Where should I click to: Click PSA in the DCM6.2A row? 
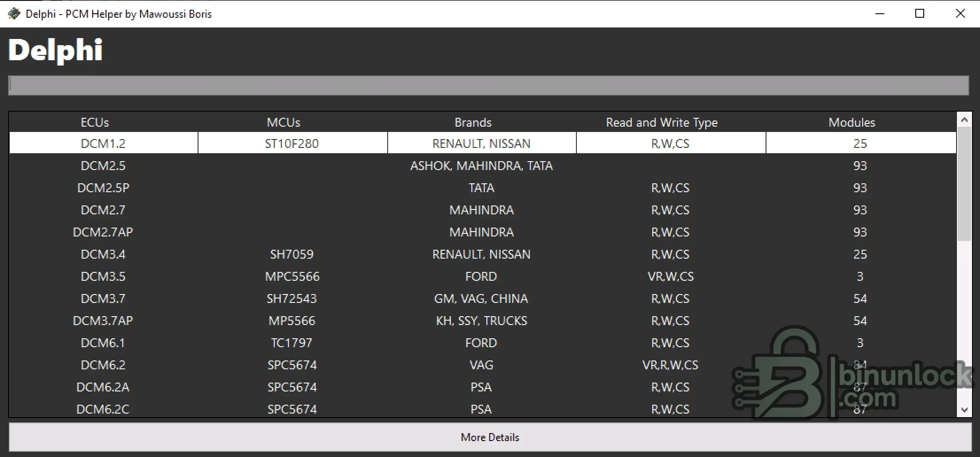coord(481,387)
